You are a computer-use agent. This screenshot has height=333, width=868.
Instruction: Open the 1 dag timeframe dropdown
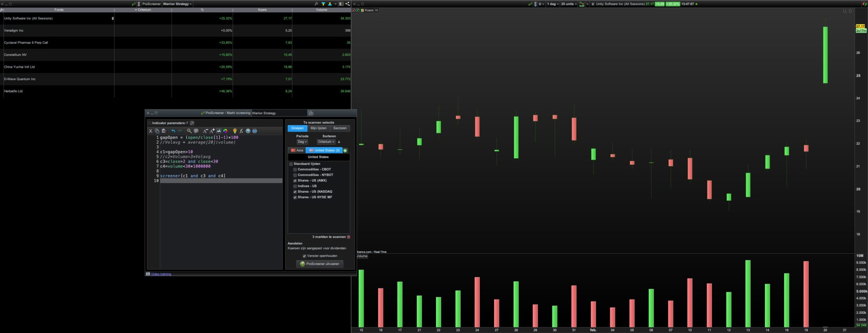pos(553,4)
